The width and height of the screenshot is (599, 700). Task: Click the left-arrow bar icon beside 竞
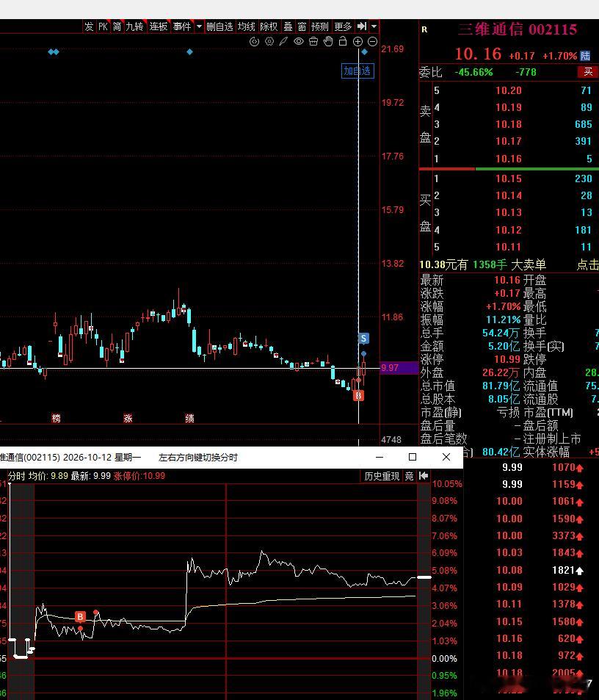(x=424, y=476)
